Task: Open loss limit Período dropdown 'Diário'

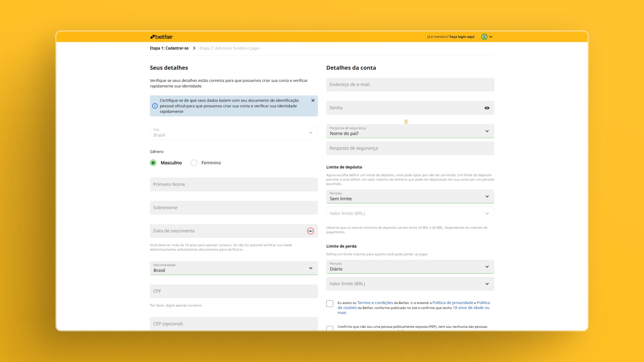Action: coord(410,267)
